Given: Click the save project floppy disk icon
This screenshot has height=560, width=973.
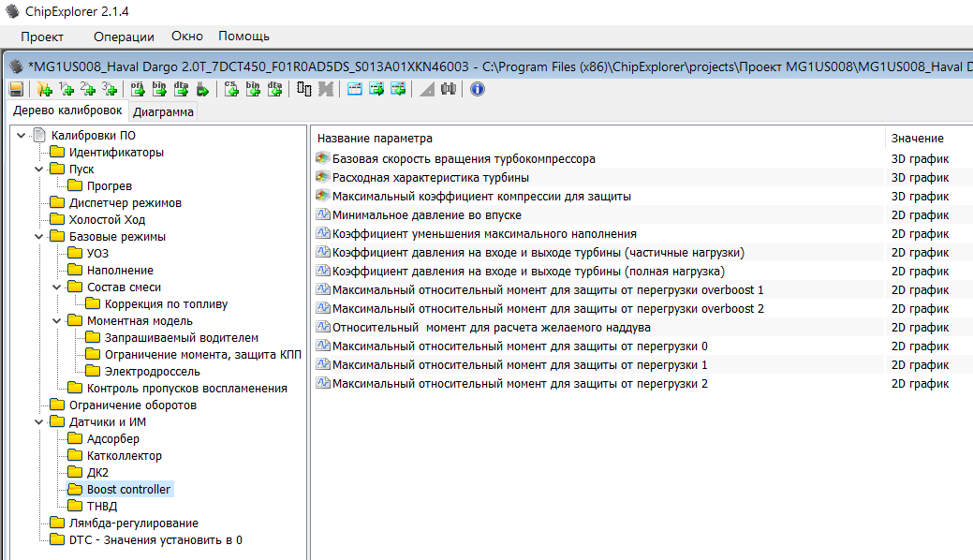Looking at the screenshot, I should (16, 89).
